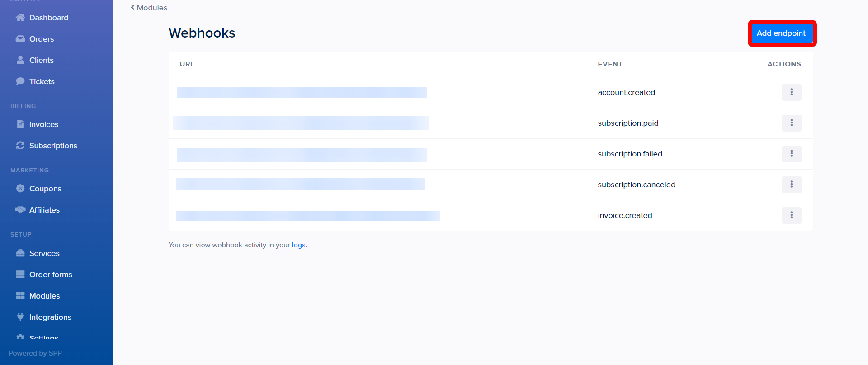Open Invoices under Billing
Image resolution: width=868 pixels, height=365 pixels.
pos(44,124)
